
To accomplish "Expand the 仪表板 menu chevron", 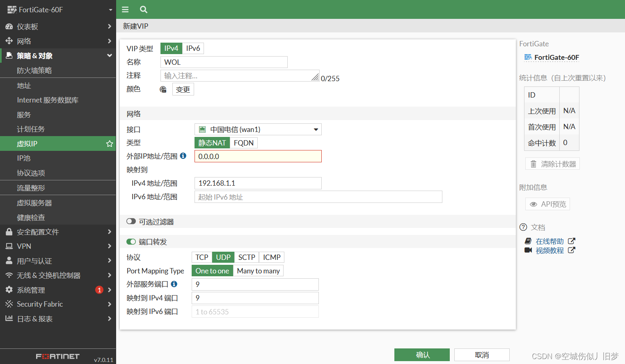I will tap(109, 26).
